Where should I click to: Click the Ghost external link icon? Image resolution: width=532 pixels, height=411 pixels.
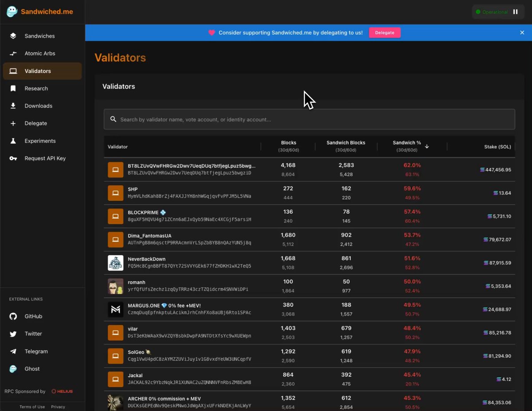pyautogui.click(x=13, y=369)
